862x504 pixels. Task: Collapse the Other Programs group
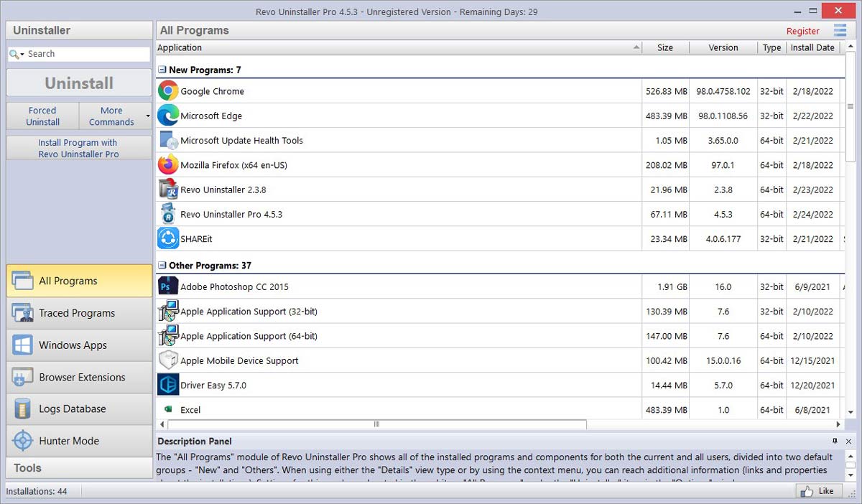162,265
